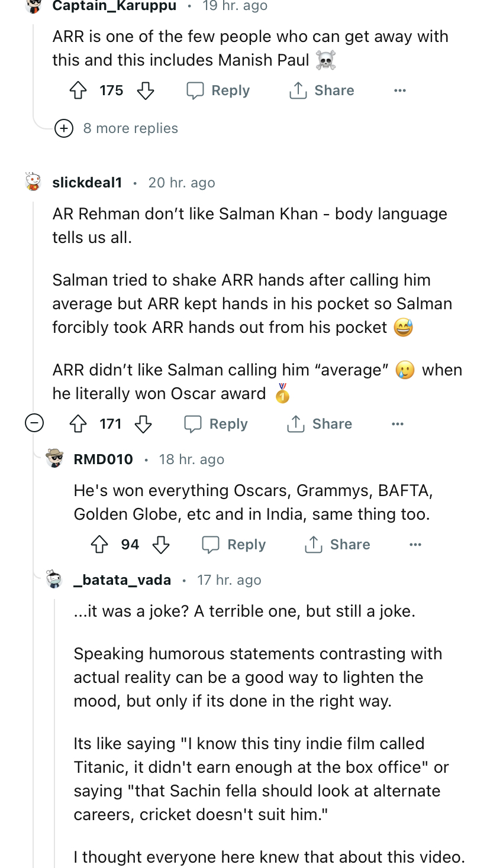Open slickdeal1's avatar profile
This screenshot has width=490, height=868.
pyautogui.click(x=33, y=182)
